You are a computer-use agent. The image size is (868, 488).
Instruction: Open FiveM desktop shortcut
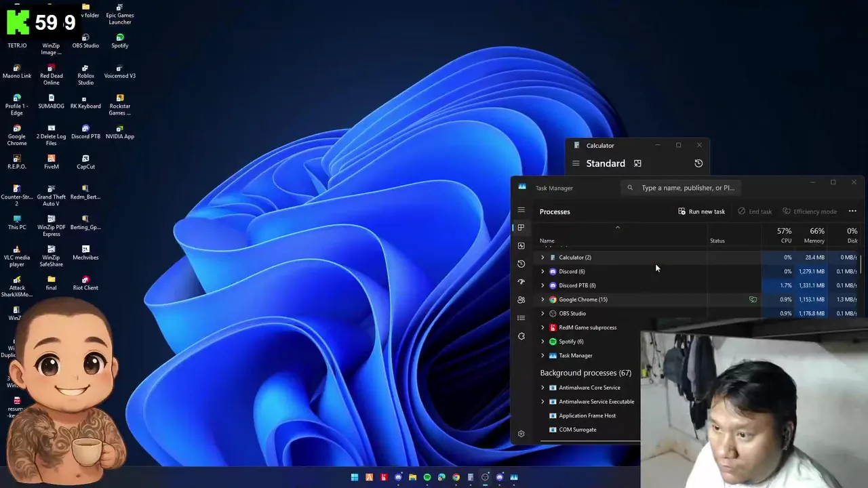pos(51,162)
